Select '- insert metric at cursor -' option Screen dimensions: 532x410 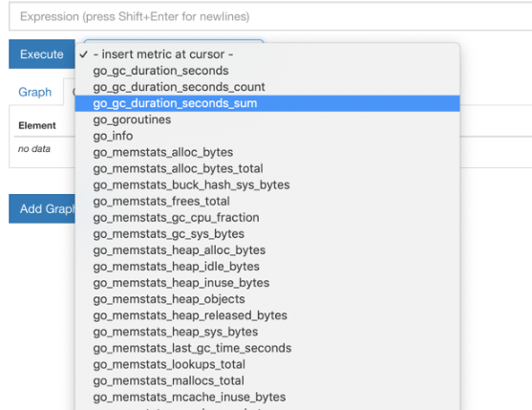tap(267, 54)
